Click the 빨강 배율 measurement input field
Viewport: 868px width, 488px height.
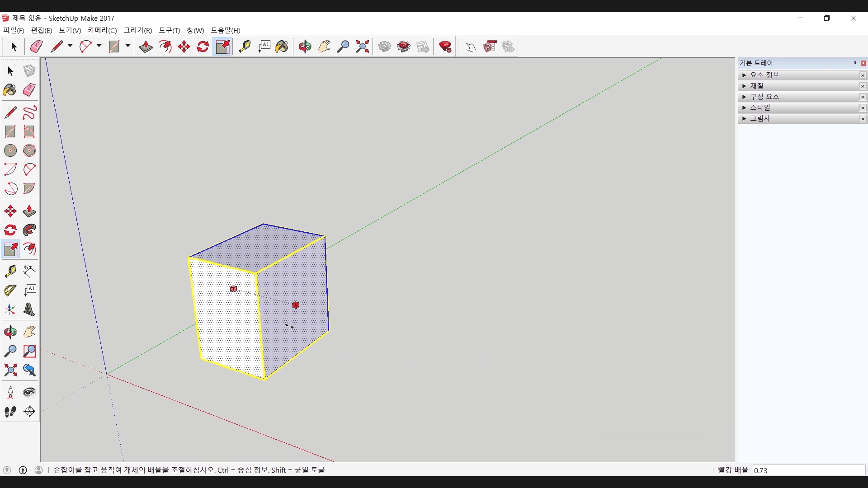point(808,470)
